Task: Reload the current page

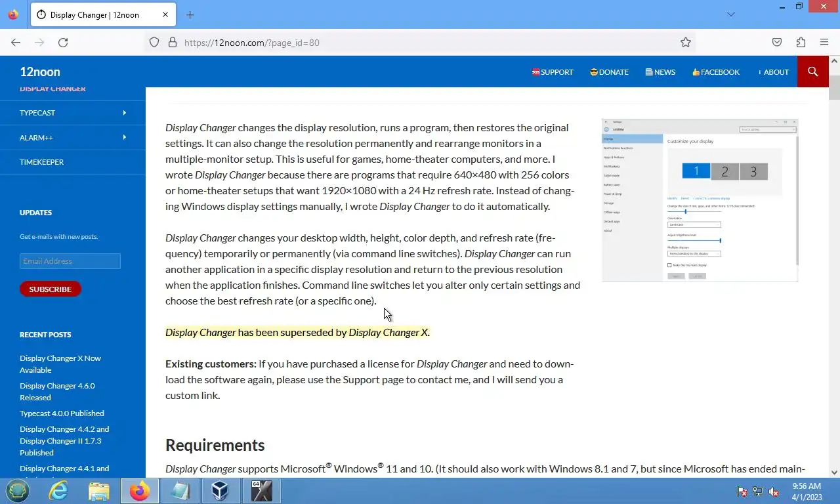Action: 63,42
